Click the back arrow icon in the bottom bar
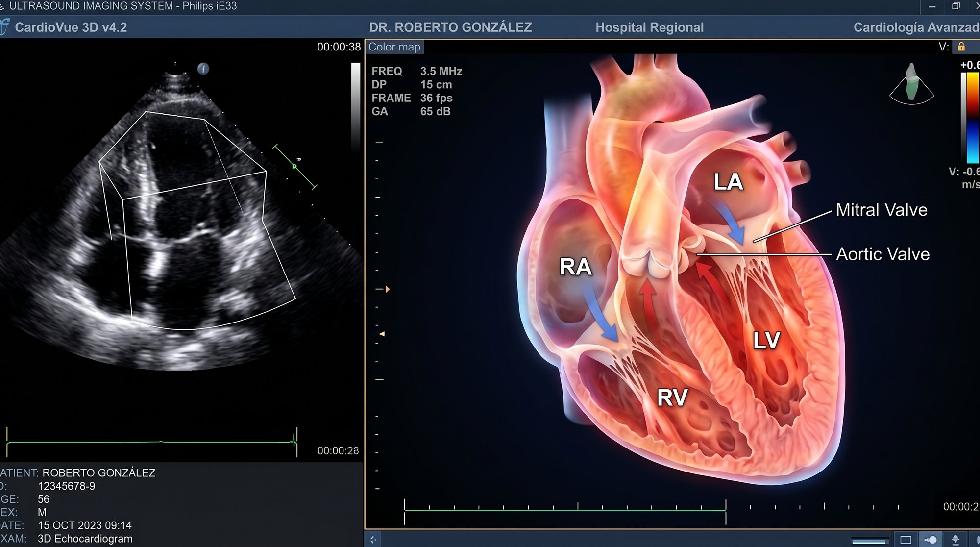Viewport: 980px width, 547px height. [373, 540]
